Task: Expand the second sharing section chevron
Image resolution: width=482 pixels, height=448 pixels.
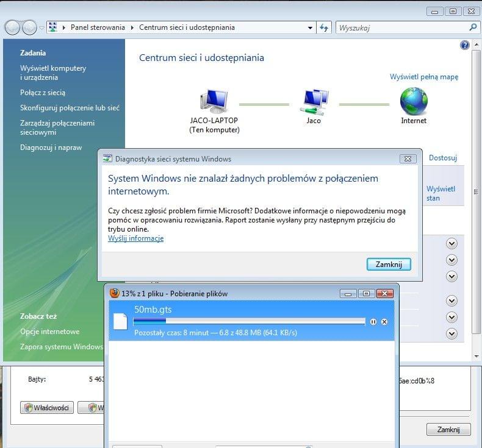Action: point(451,260)
